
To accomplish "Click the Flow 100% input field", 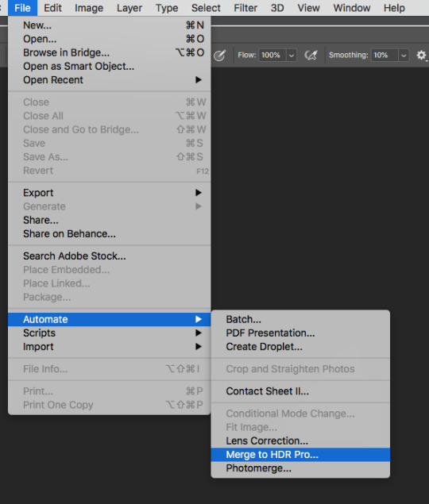I will point(272,56).
